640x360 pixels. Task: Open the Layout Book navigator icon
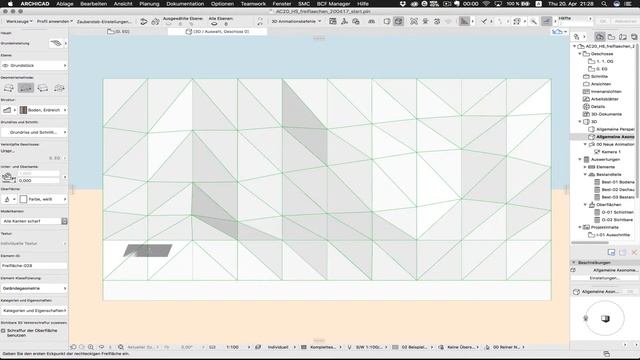point(622,37)
